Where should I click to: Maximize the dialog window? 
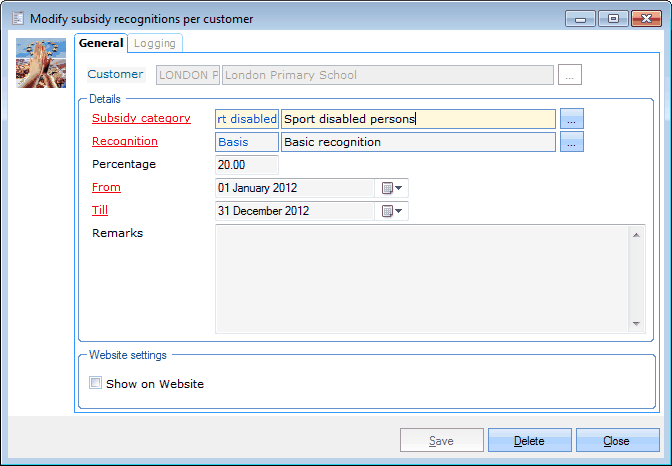[x=613, y=18]
